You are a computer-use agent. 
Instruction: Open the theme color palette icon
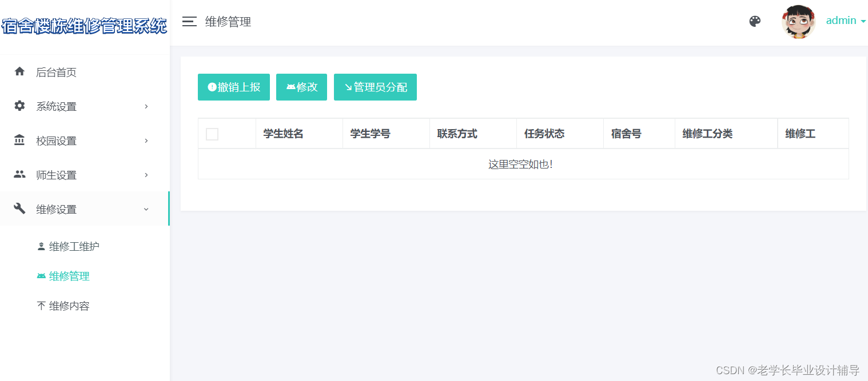755,22
